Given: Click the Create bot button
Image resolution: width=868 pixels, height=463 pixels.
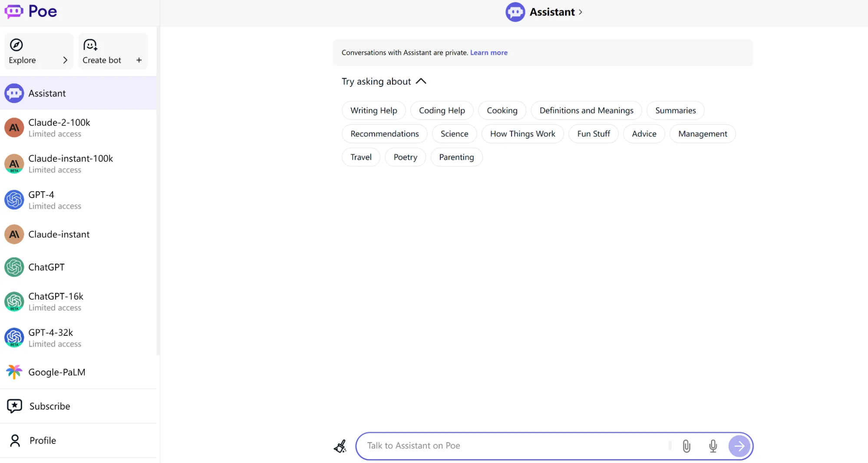Looking at the screenshot, I should [112, 52].
